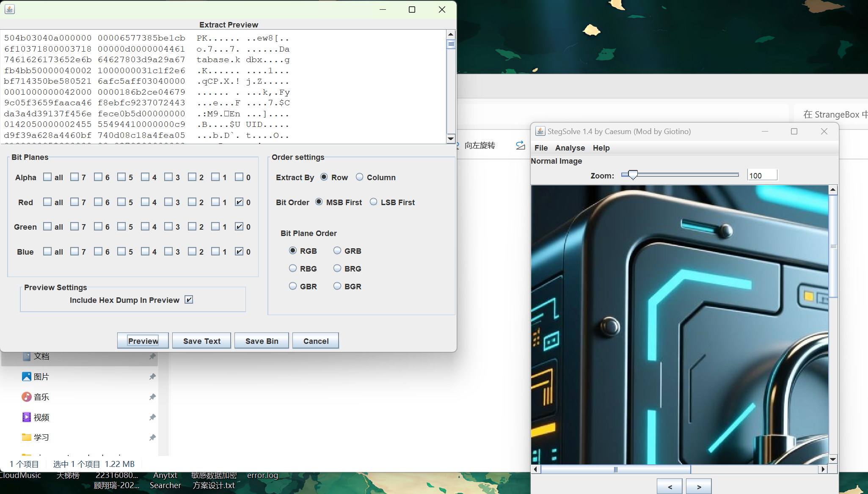This screenshot has height=494, width=868.
Task: Open the Analyse menu in StegSolve
Action: point(570,148)
